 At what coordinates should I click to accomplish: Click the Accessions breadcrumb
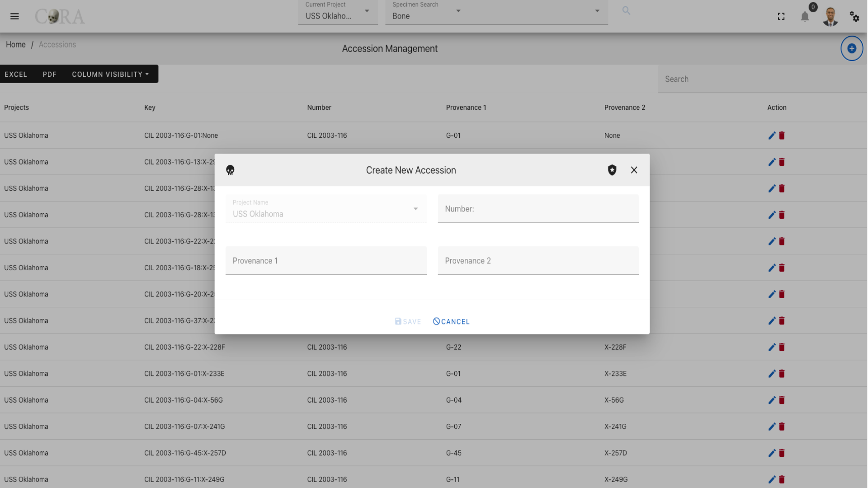coord(57,44)
